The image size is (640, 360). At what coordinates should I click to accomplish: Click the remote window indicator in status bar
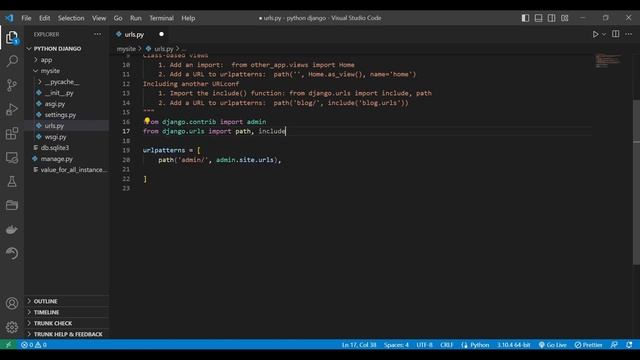pos(8,345)
